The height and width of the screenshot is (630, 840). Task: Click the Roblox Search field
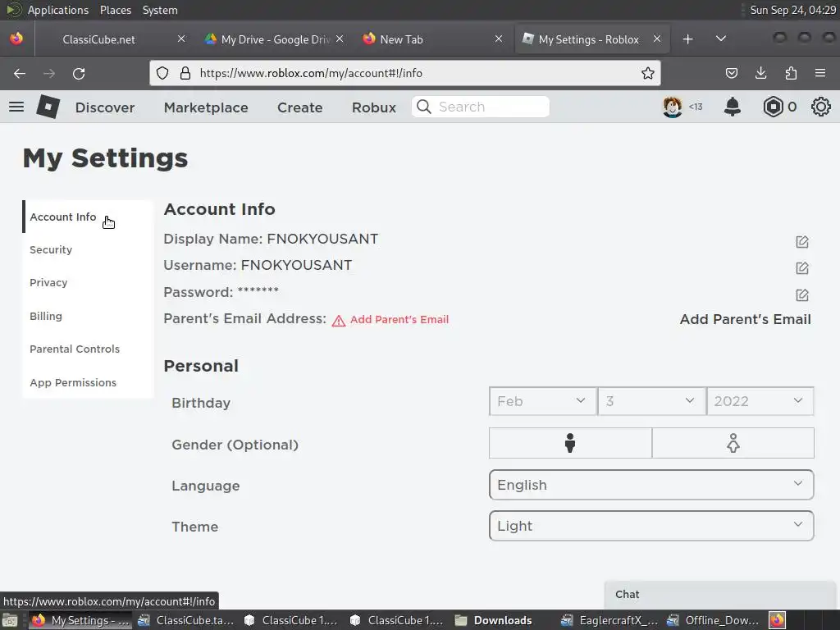point(481,107)
